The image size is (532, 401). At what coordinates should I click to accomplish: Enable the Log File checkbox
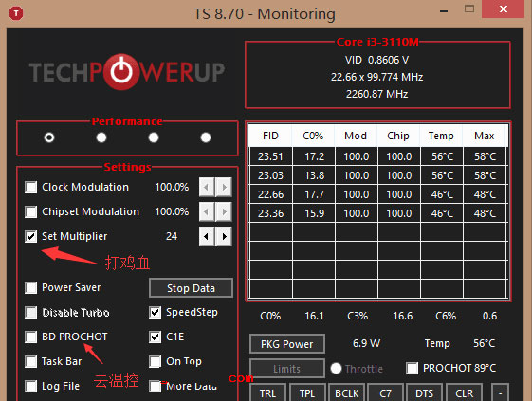point(31,386)
